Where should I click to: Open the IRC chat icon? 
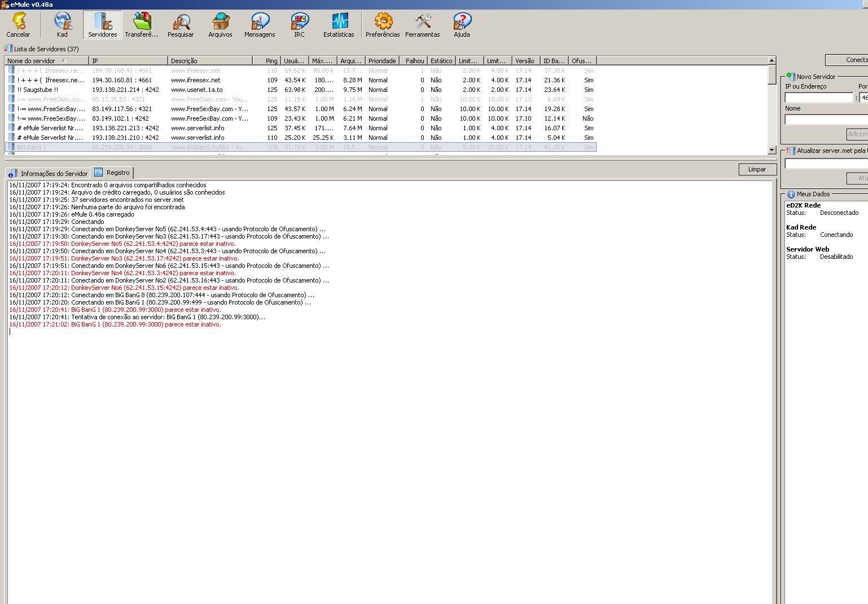pyautogui.click(x=299, y=25)
